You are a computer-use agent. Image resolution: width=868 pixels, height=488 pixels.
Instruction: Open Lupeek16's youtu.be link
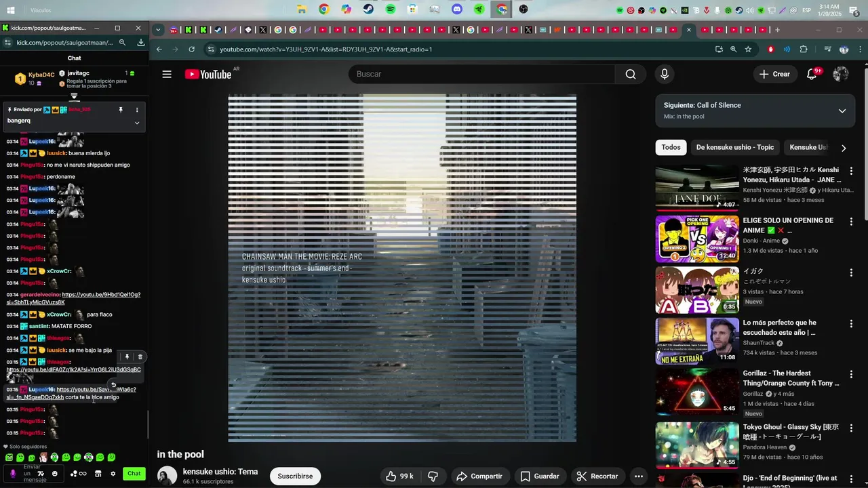(x=71, y=393)
